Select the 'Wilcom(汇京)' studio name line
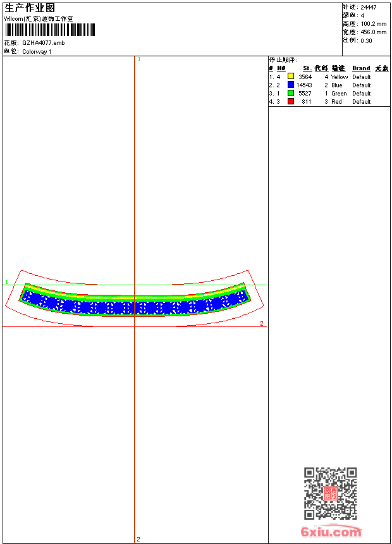This screenshot has height=544, width=392. click(38, 19)
